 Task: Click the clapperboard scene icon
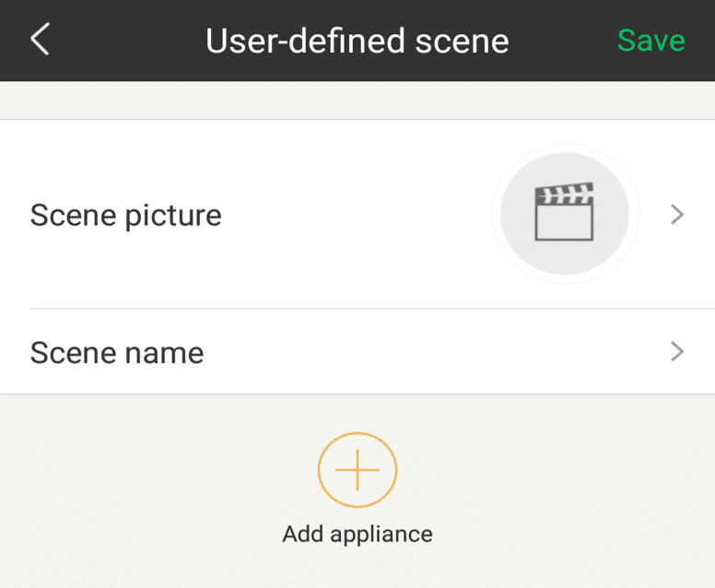point(564,213)
